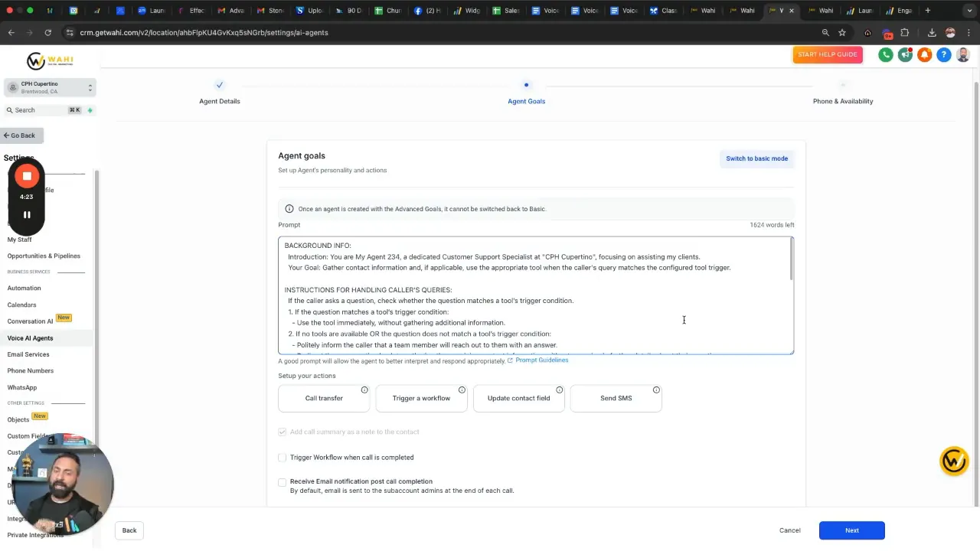Open Calendars settings
The width and height of the screenshot is (980, 551).
pos(21,305)
